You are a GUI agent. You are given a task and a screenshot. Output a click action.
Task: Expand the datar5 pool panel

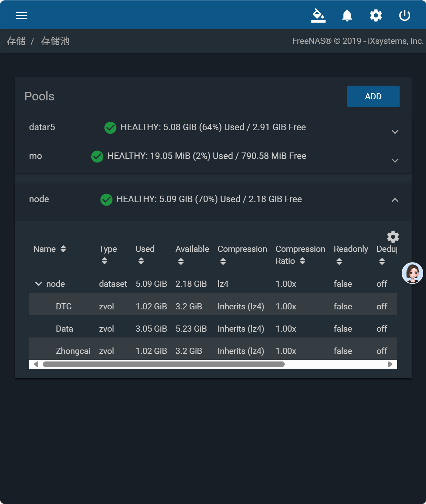(x=395, y=132)
